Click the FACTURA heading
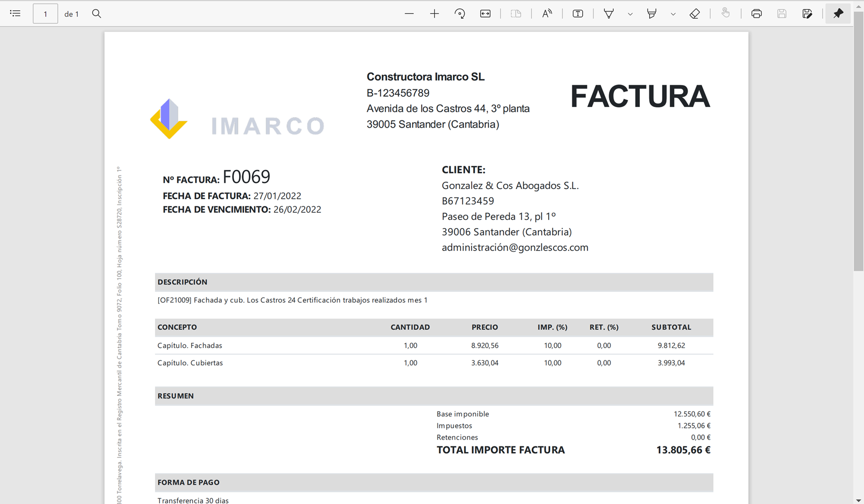The image size is (864, 504). [x=640, y=96]
